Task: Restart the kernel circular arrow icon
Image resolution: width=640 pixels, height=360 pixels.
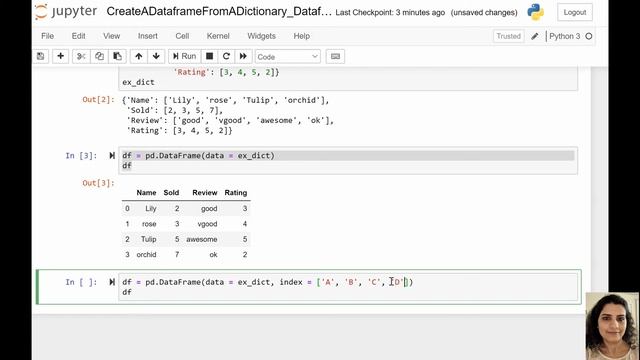Action: coord(227,56)
